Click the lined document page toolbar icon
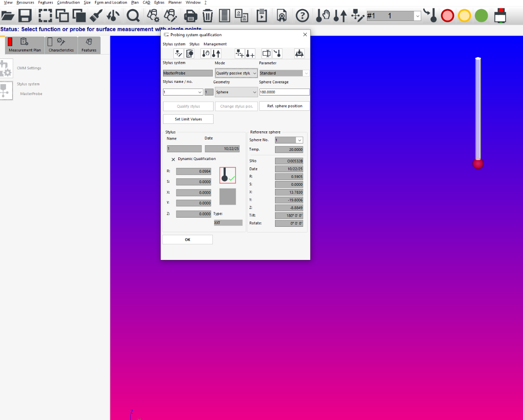Image resolution: width=523 pixels, height=420 pixels. (224, 16)
